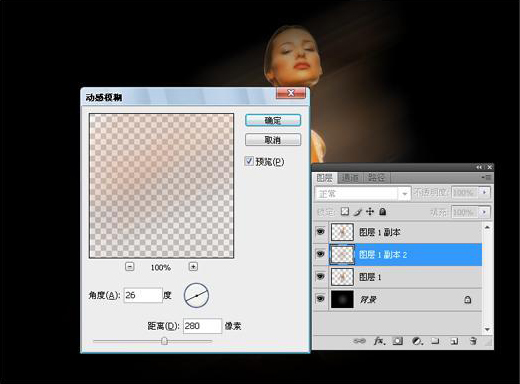Switch to the 通道 tab
This screenshot has width=520, height=384.
(350, 178)
